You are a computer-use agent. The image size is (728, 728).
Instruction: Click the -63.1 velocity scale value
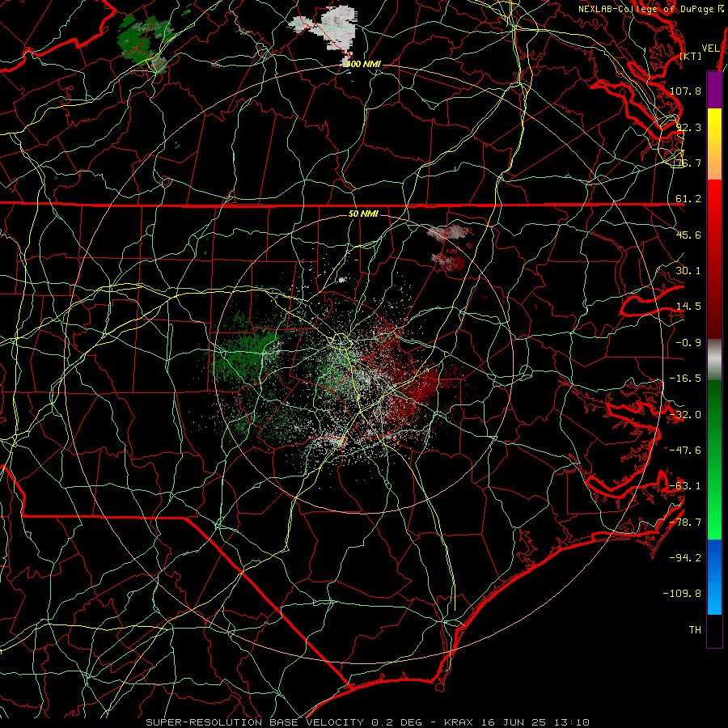click(x=685, y=486)
